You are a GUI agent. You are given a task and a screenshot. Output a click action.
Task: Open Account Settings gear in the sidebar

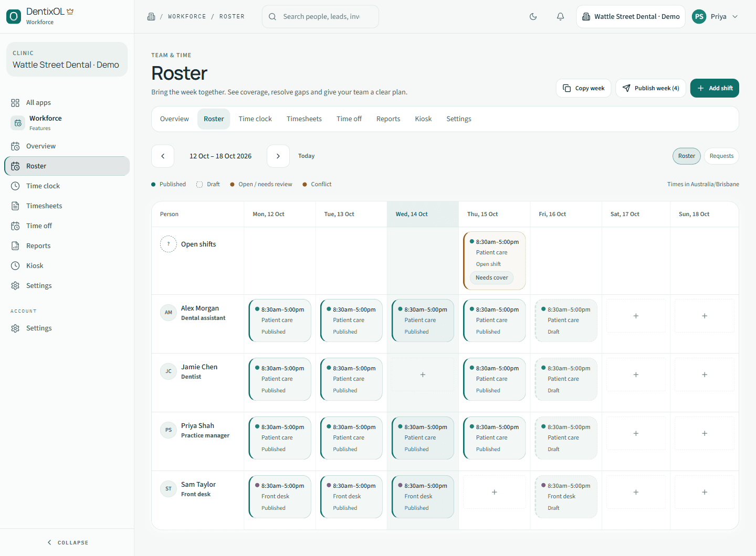point(67,328)
